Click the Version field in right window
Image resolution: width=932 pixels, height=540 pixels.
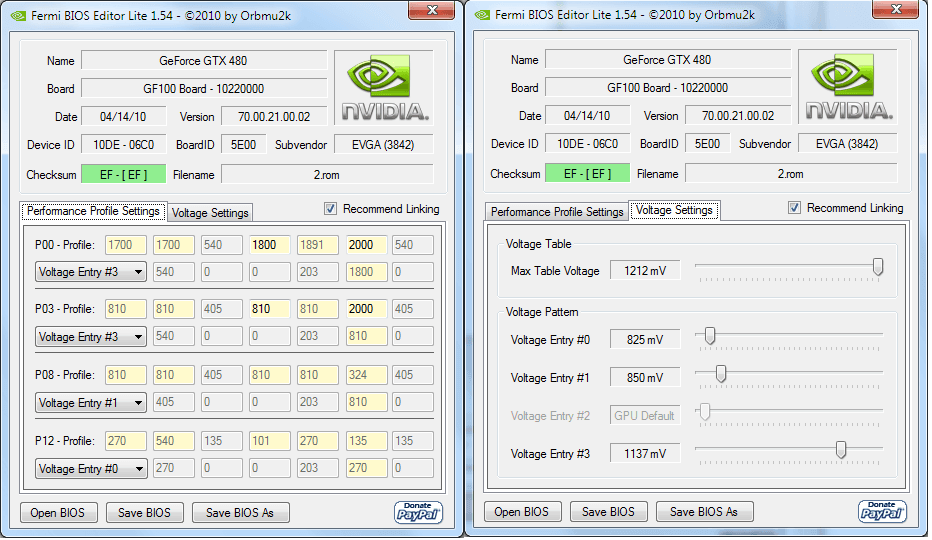coord(738,115)
